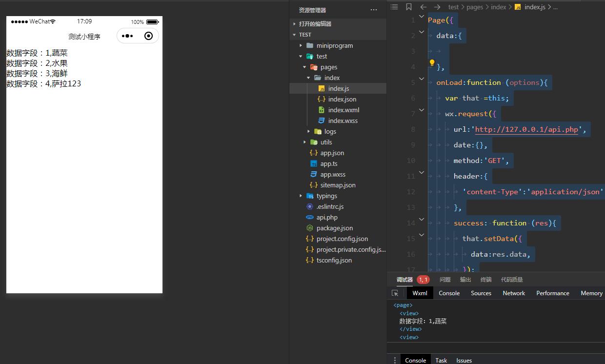Screen dimensions: 605x364
Task: Navigate back with the left arrow
Action: 423,7
